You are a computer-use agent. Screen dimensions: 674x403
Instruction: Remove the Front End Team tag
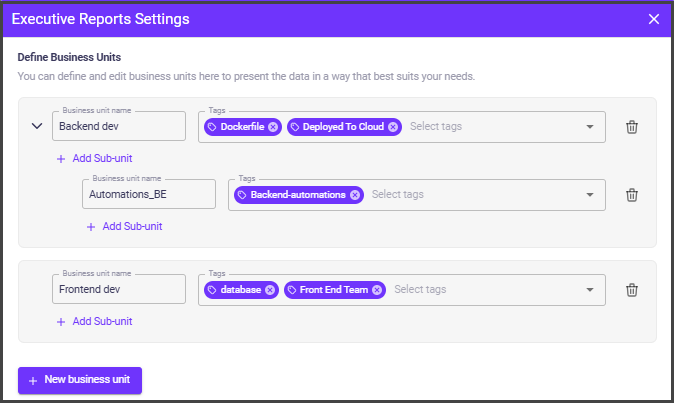click(377, 290)
